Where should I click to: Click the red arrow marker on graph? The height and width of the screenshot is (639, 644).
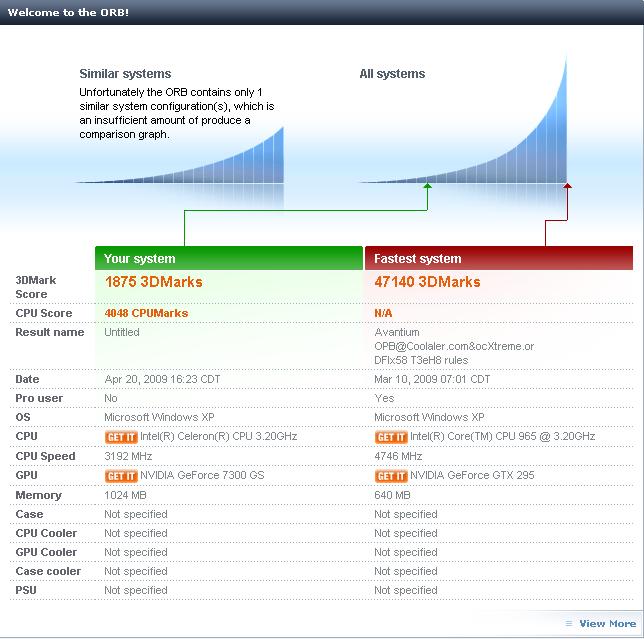567,186
